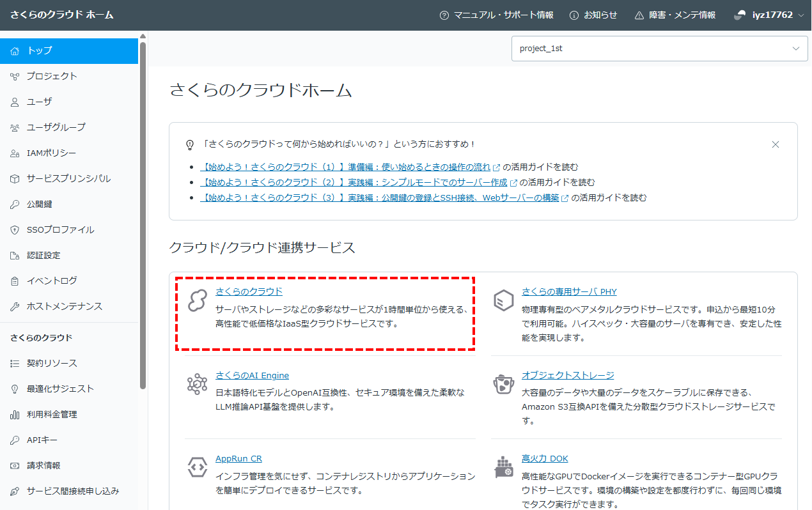This screenshot has width=812, height=510.
Task: Open 利用料金管理 in the sidebar
Action: [x=52, y=414]
